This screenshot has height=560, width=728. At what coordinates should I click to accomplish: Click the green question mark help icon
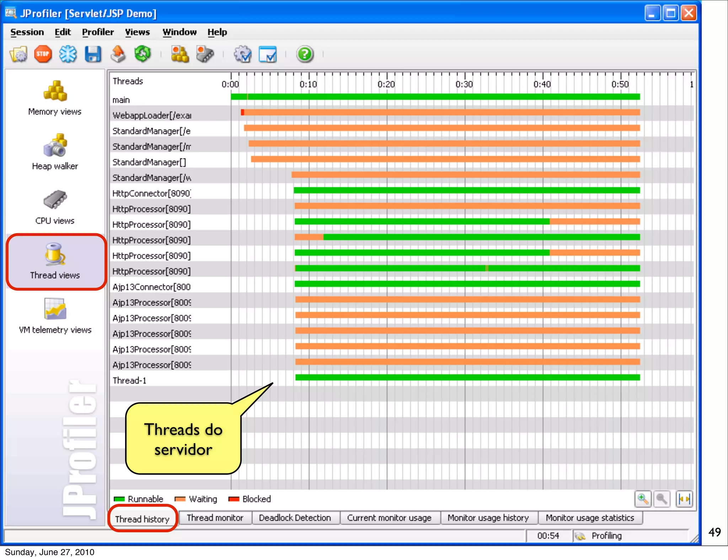click(305, 54)
